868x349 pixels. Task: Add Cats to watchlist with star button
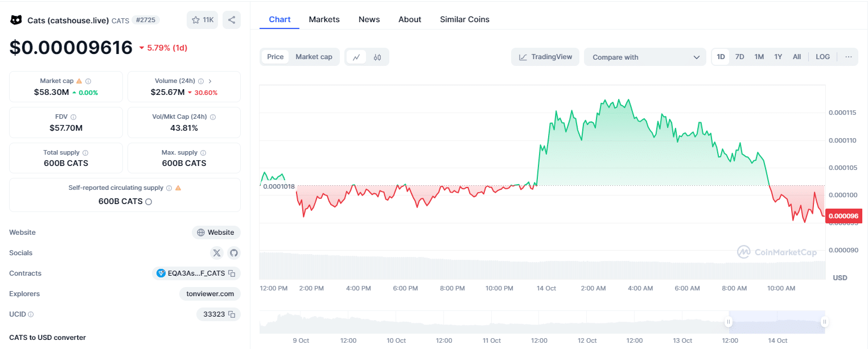coord(202,20)
